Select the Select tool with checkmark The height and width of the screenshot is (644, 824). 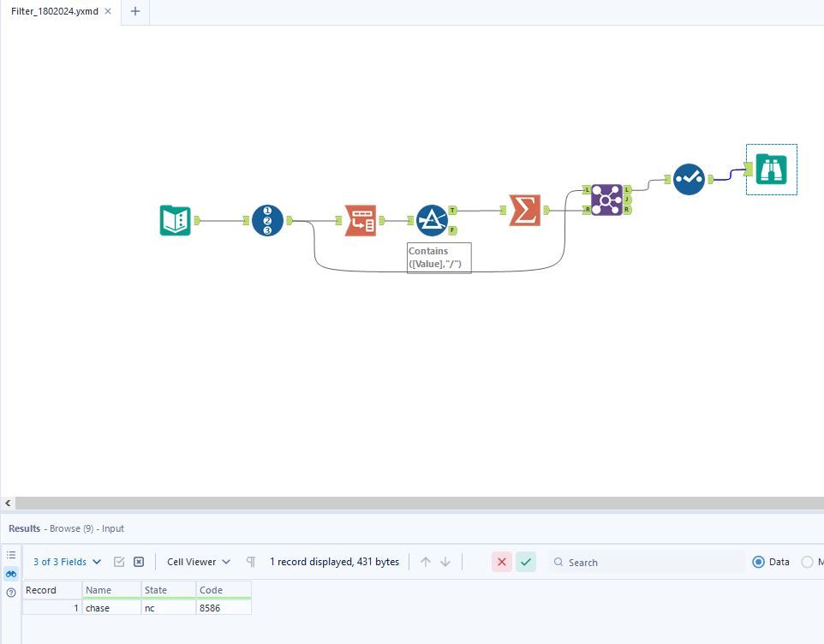click(x=689, y=179)
